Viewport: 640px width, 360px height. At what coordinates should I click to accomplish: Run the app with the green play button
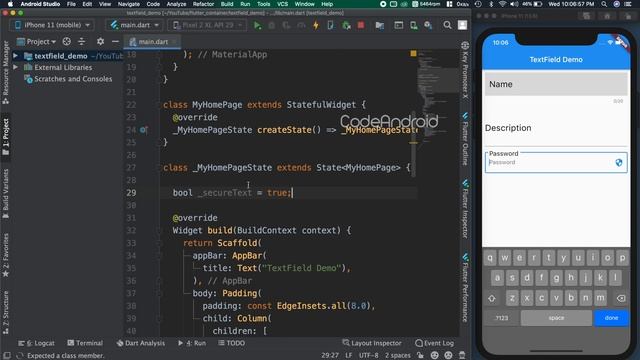[257, 25]
